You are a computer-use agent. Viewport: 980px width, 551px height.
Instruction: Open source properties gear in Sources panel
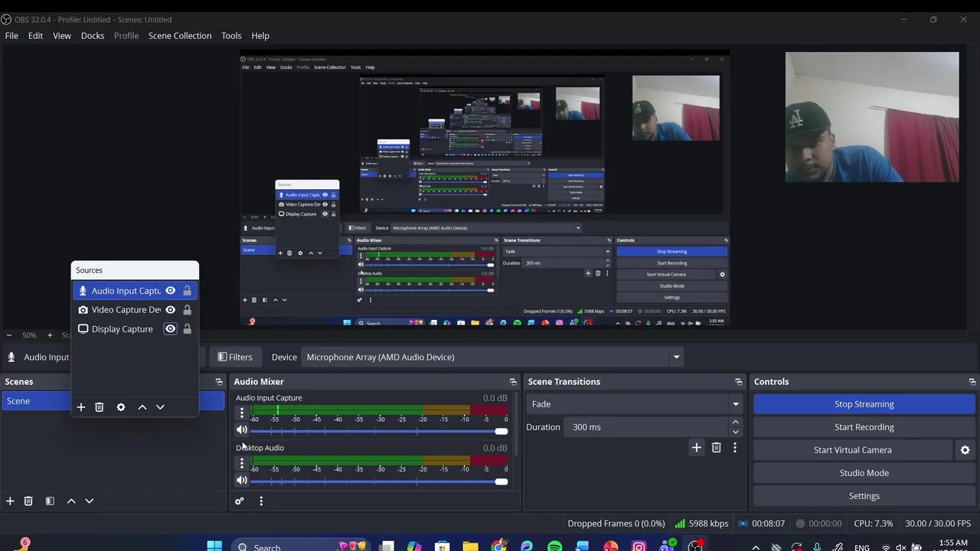(121, 407)
